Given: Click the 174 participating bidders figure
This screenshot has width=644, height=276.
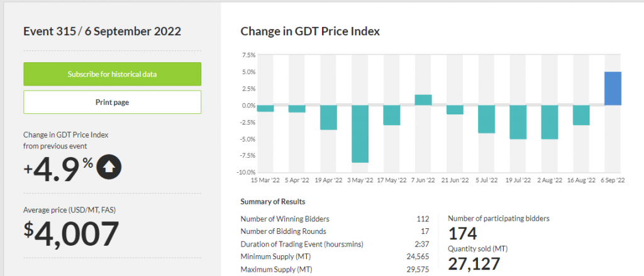Looking at the screenshot, I should (462, 235).
